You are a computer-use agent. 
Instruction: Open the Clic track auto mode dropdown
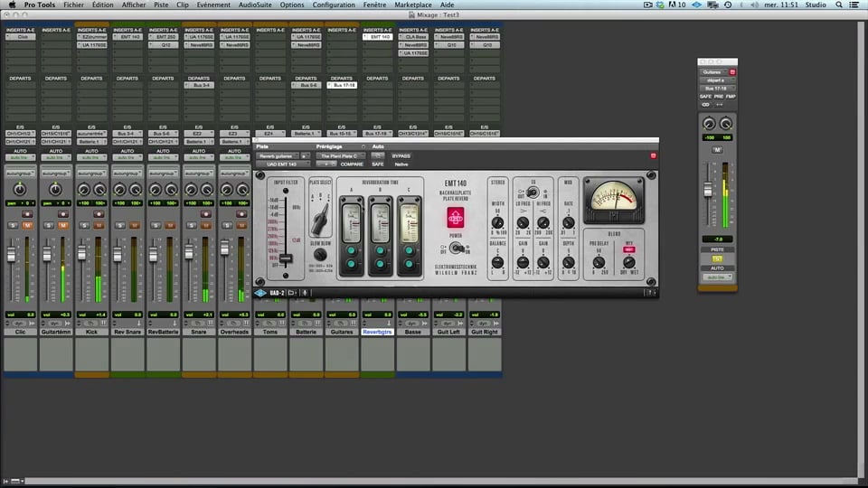tap(20, 157)
